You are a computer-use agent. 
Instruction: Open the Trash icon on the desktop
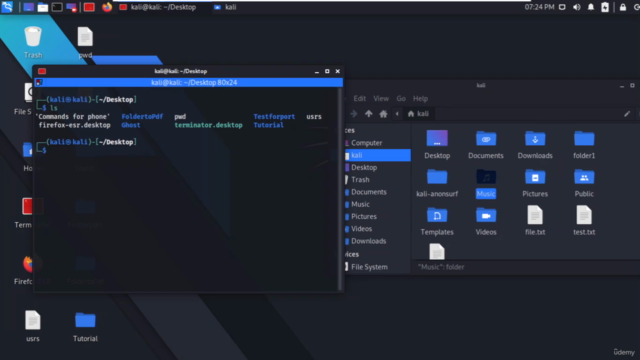coord(33,42)
